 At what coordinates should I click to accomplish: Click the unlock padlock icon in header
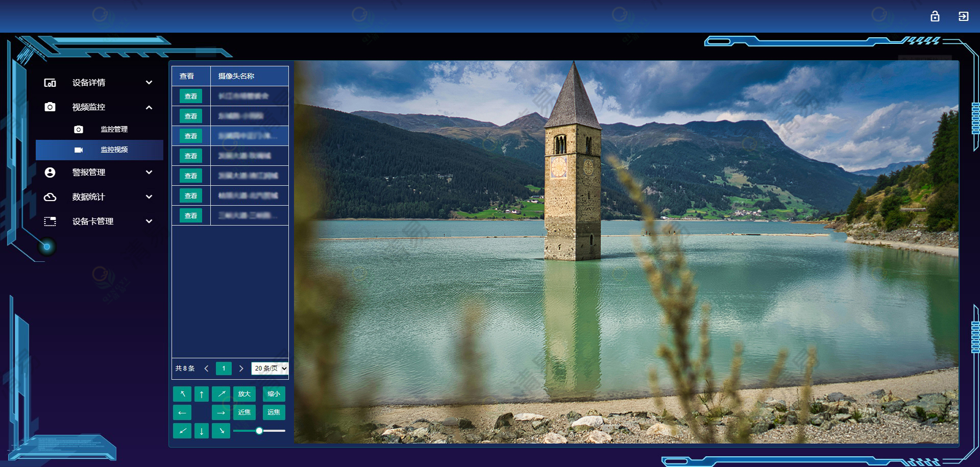(x=935, y=16)
